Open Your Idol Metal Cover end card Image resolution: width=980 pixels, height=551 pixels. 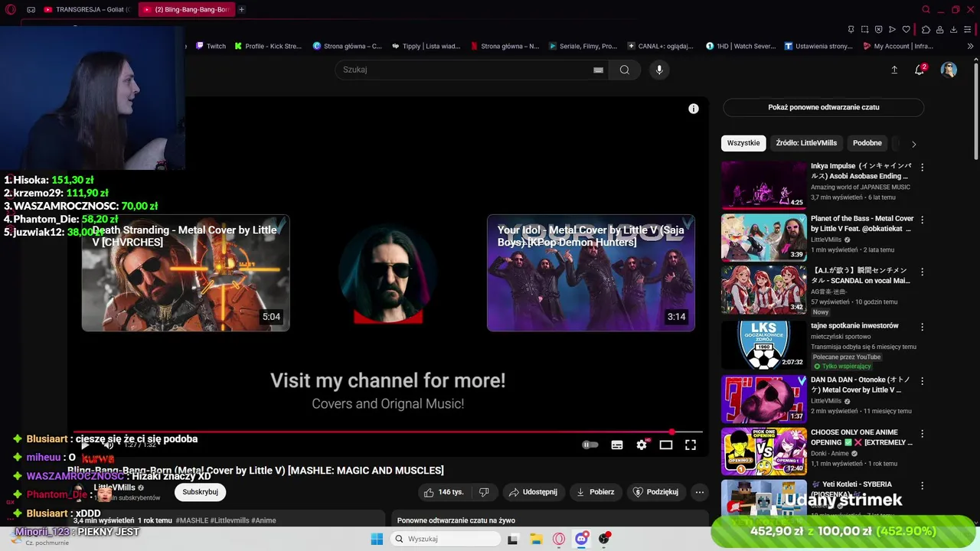[591, 273]
